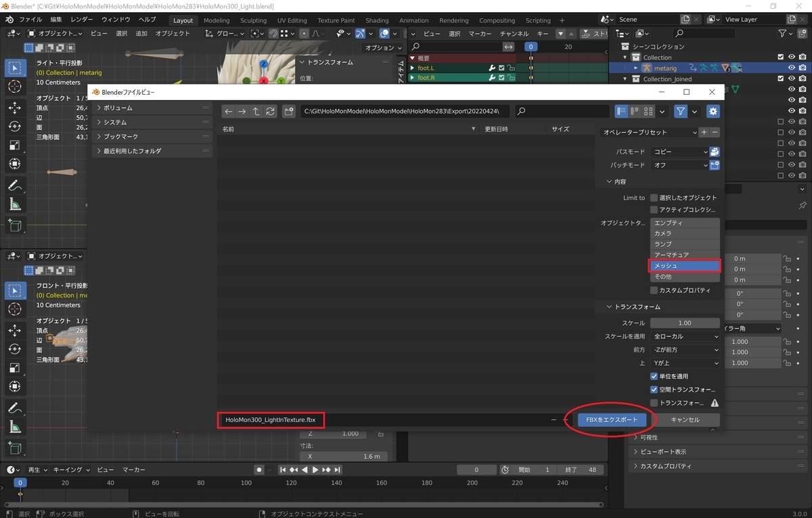Enable the カスタムプロパティ checkbox

pos(654,290)
